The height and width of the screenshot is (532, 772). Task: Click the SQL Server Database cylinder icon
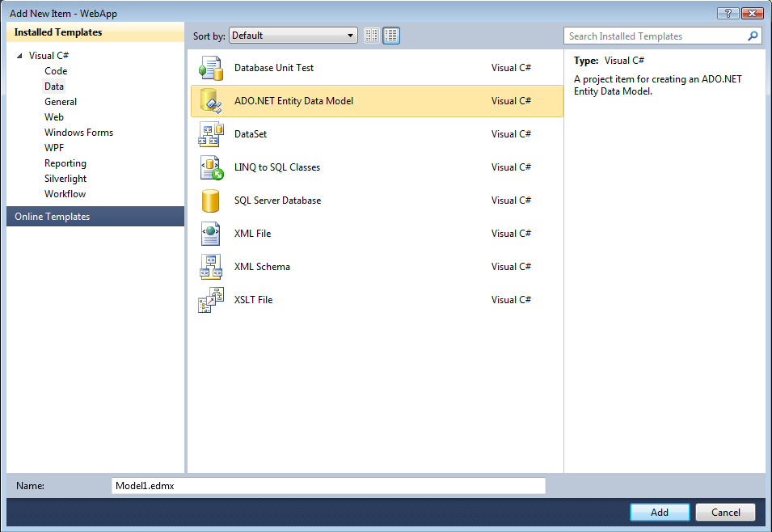tap(211, 201)
